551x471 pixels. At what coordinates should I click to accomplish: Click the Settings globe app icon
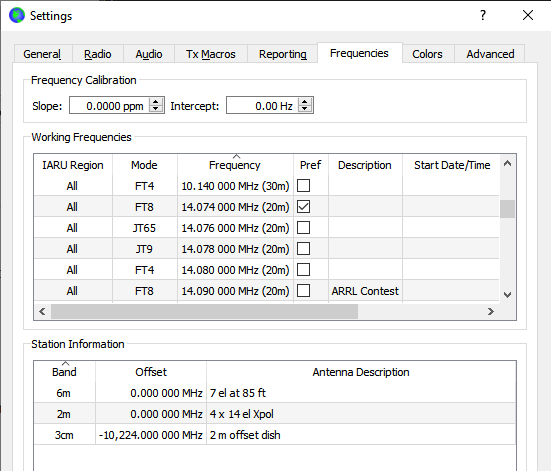(x=17, y=15)
